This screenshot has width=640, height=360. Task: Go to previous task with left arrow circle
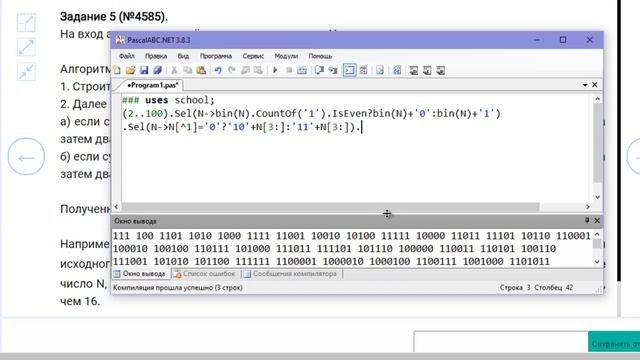click(26, 157)
